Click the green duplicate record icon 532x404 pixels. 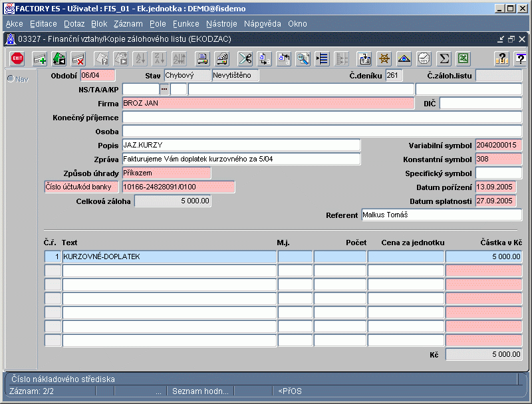[59, 58]
